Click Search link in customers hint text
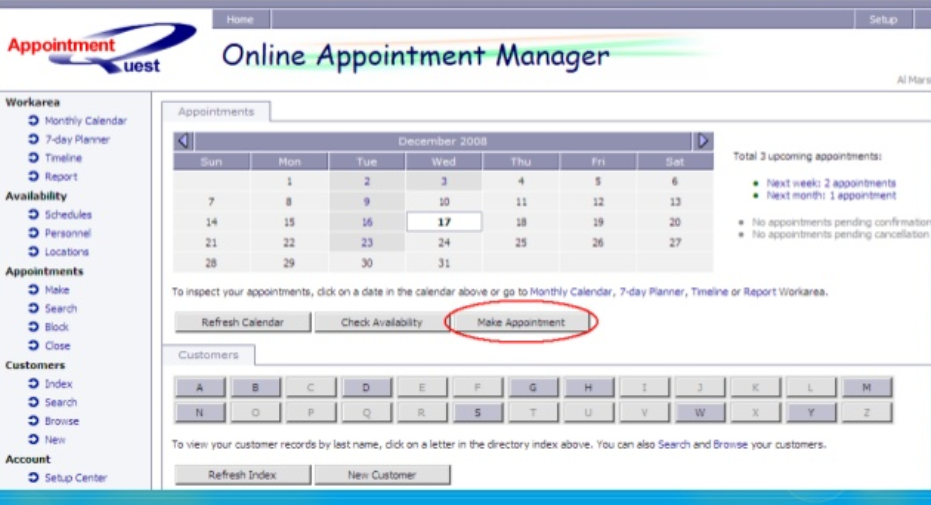Viewport: 931px width, 505px height. (x=674, y=444)
